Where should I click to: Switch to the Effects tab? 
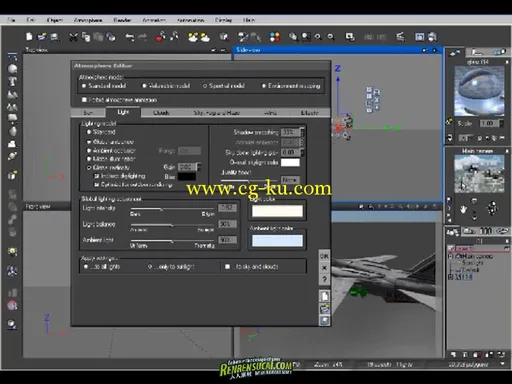click(x=309, y=113)
